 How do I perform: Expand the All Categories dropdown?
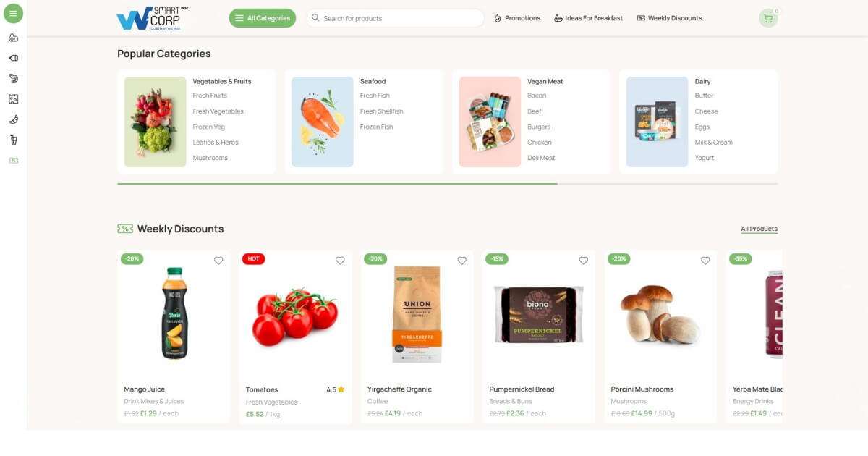[263, 18]
